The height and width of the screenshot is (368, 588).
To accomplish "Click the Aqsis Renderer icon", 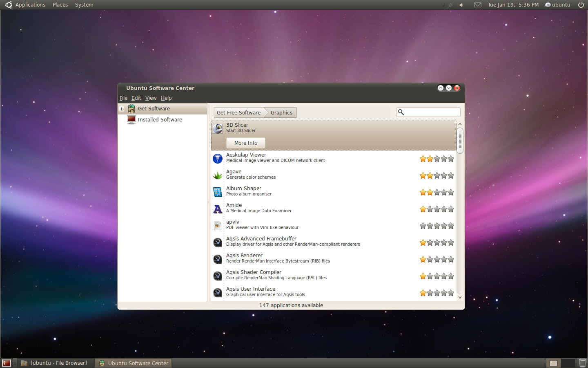I will [218, 259].
